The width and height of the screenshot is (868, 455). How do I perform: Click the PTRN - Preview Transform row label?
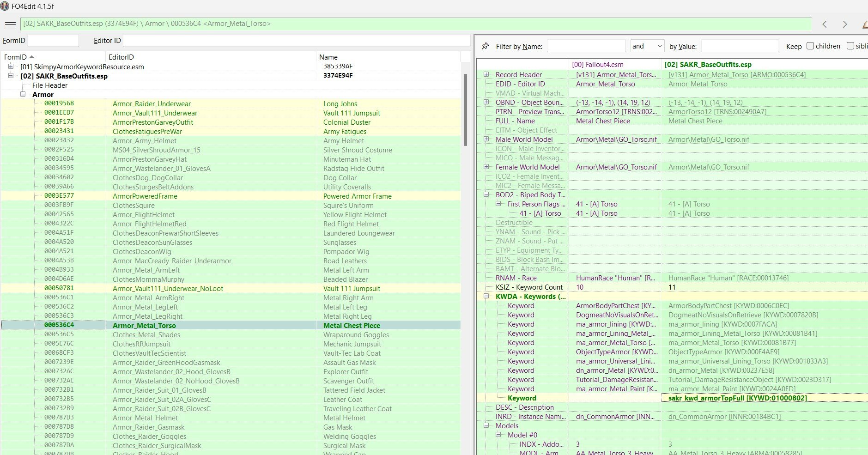(530, 111)
